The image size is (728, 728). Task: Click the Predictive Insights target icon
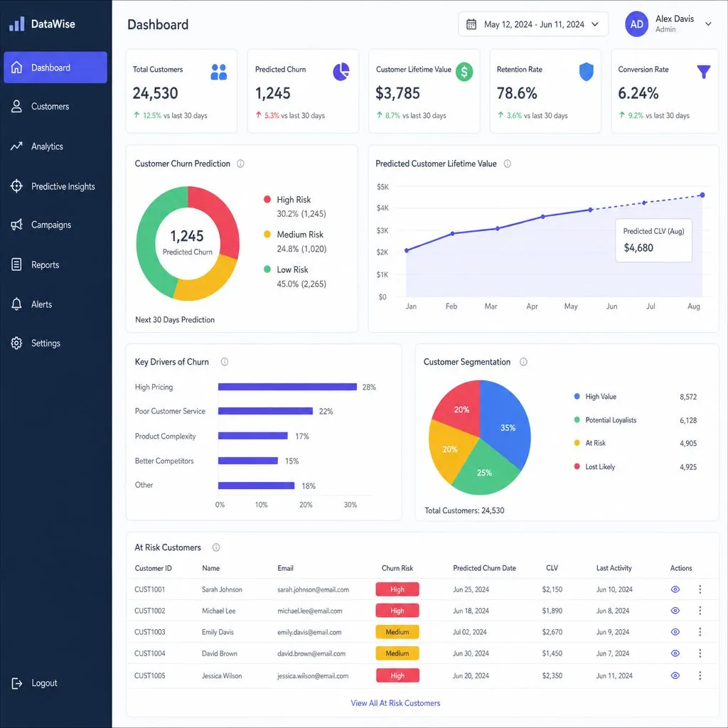click(x=17, y=186)
